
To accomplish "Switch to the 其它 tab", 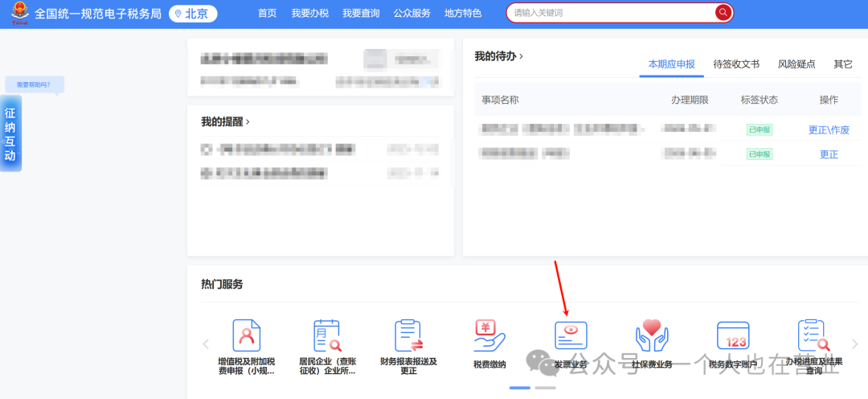I will (x=843, y=64).
